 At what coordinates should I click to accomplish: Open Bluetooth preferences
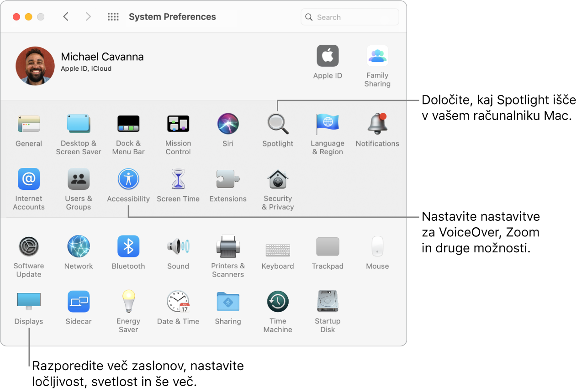point(128,246)
